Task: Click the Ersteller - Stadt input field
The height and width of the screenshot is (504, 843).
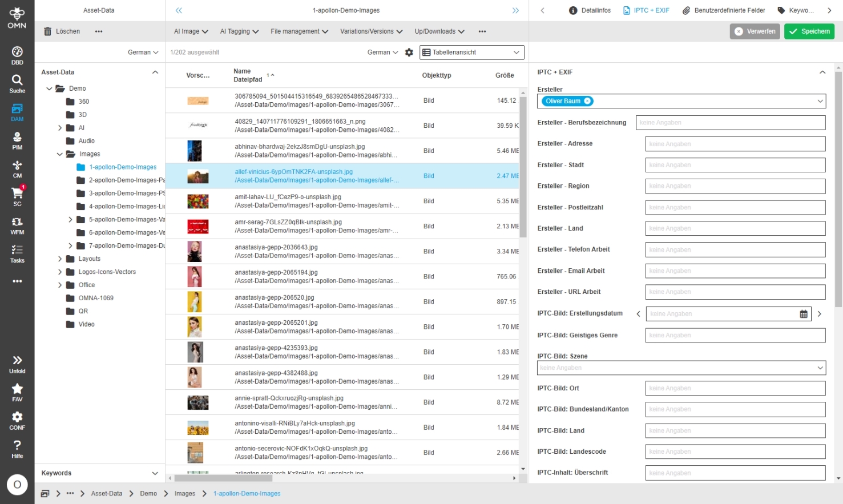Action: 735,165
